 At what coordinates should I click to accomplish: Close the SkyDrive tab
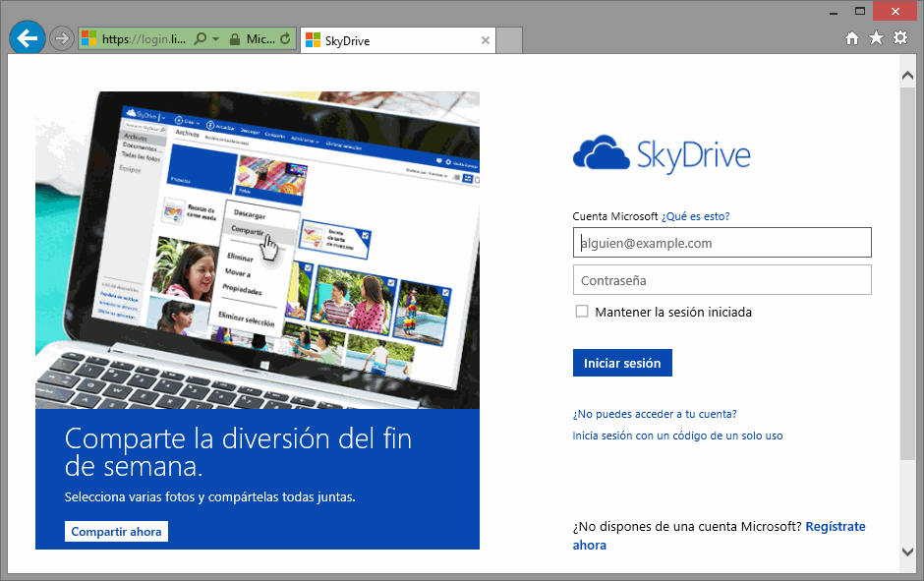click(485, 40)
